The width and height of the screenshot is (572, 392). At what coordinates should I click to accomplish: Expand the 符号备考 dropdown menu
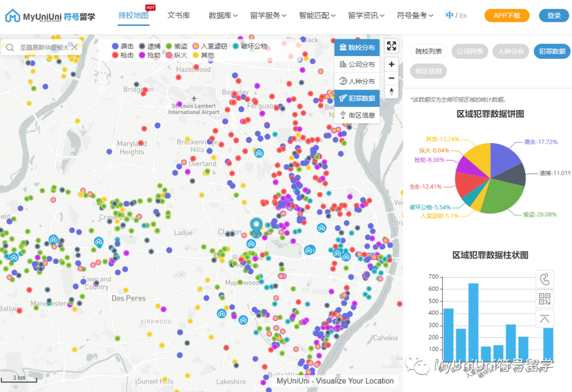[x=415, y=16]
